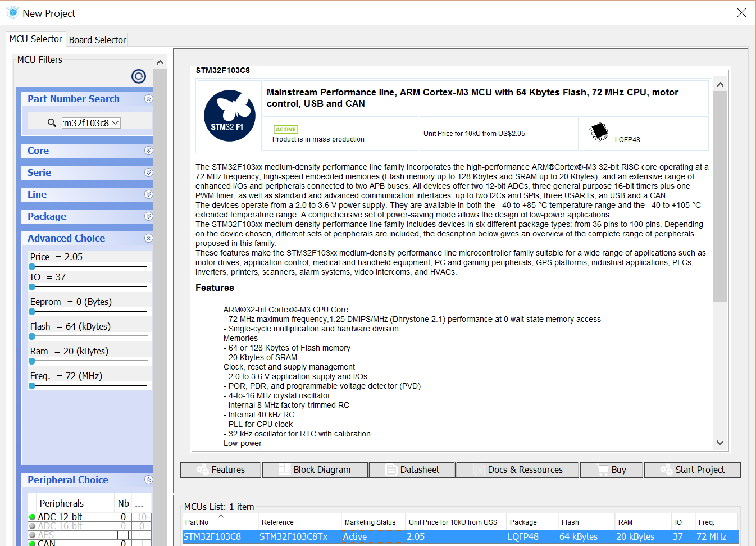
Task: Adjust the Flash slider handle
Action: tap(32, 336)
